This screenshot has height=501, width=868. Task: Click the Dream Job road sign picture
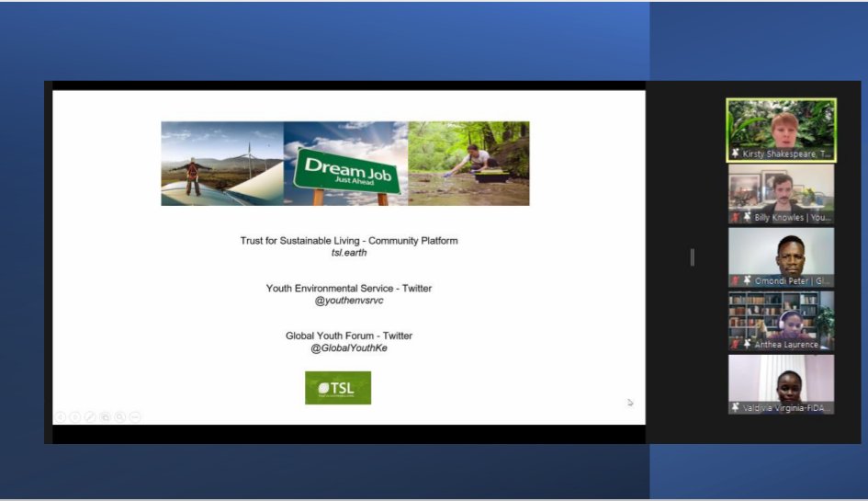pos(346,164)
